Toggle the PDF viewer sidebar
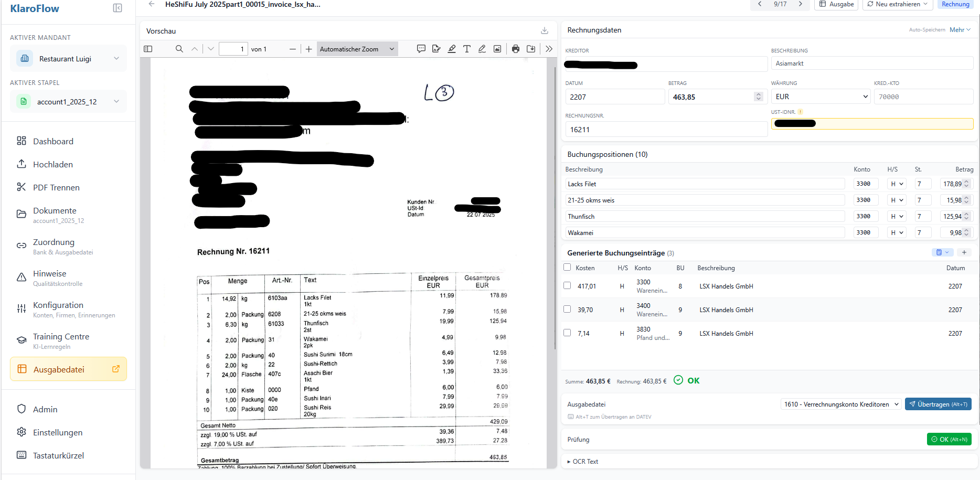Screen dimensions: 980x480 (148, 49)
